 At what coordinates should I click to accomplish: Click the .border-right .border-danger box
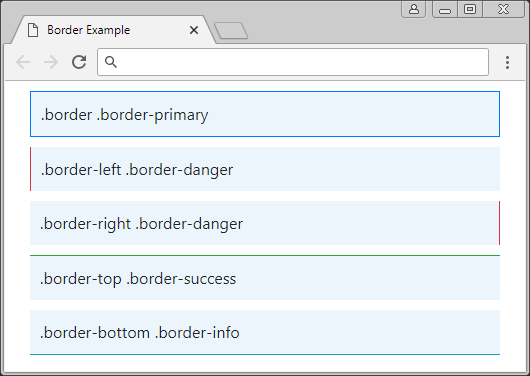click(x=265, y=223)
